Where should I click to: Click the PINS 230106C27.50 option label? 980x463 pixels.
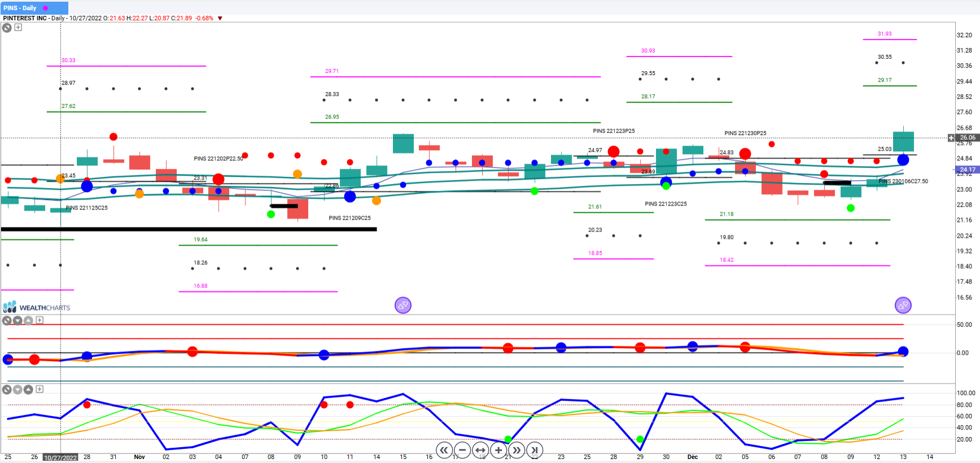coord(903,181)
